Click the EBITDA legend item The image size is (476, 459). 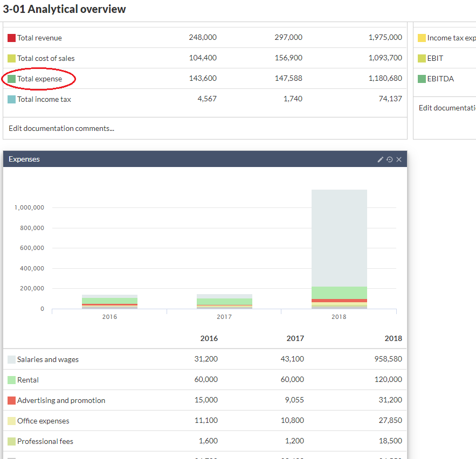point(440,79)
